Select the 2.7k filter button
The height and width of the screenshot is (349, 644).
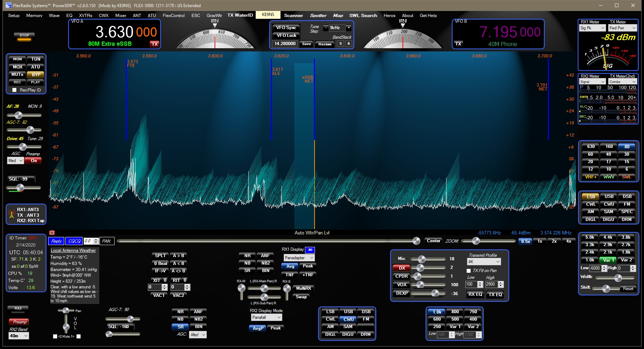pos(626,245)
